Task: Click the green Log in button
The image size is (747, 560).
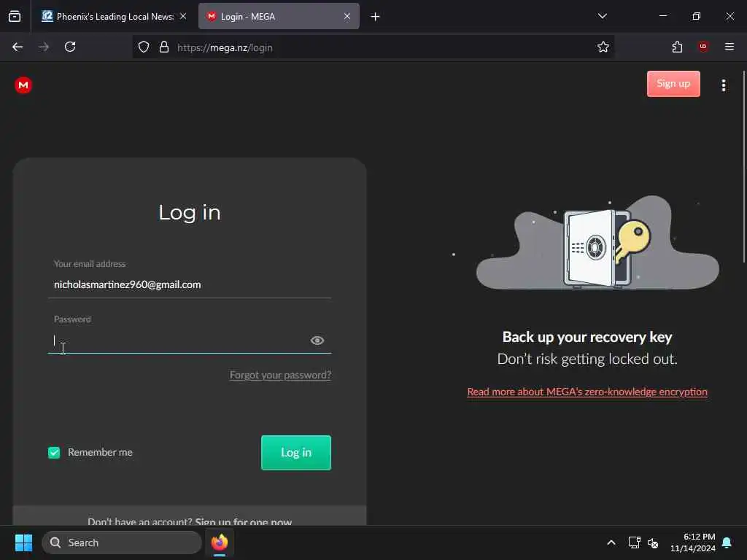Action: tap(296, 452)
